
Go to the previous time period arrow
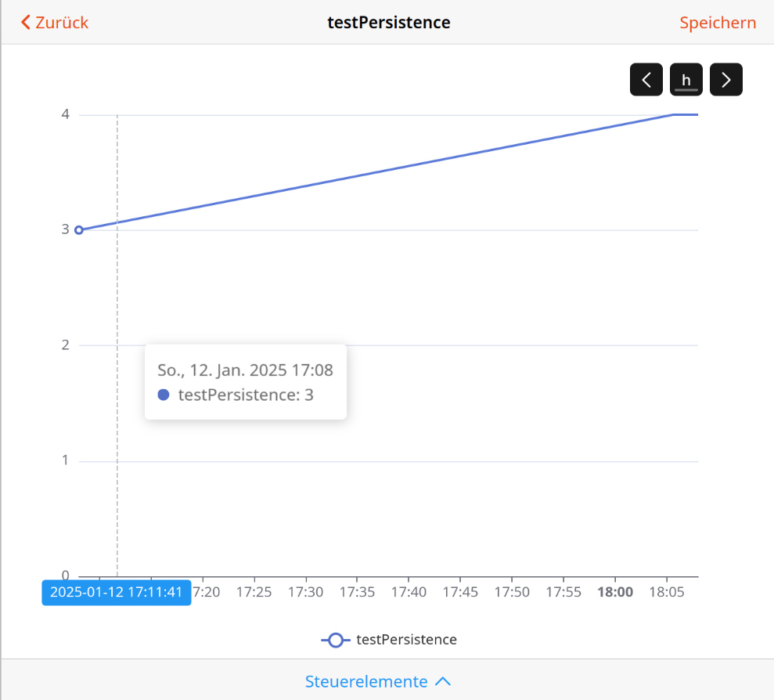(x=646, y=80)
